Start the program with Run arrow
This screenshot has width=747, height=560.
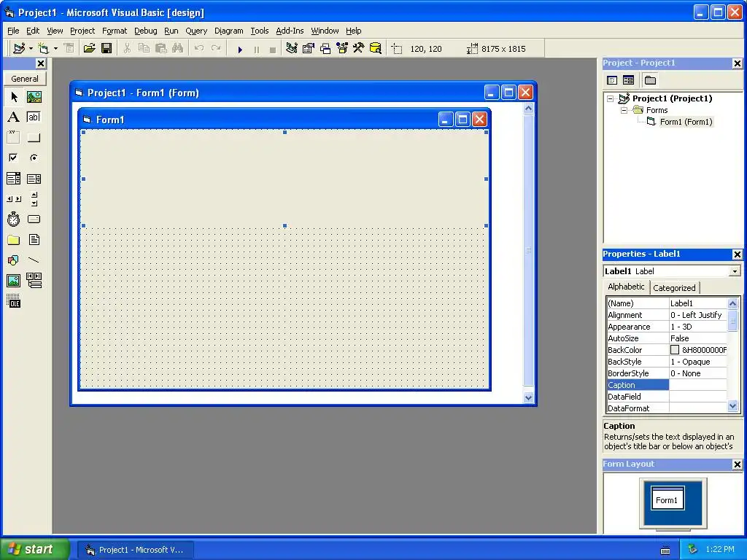pyautogui.click(x=240, y=49)
